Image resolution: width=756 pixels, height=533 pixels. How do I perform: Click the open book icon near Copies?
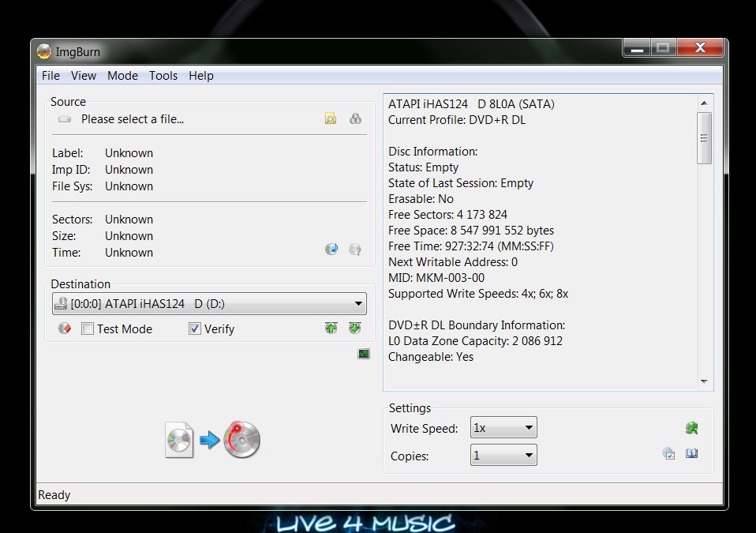[692, 453]
